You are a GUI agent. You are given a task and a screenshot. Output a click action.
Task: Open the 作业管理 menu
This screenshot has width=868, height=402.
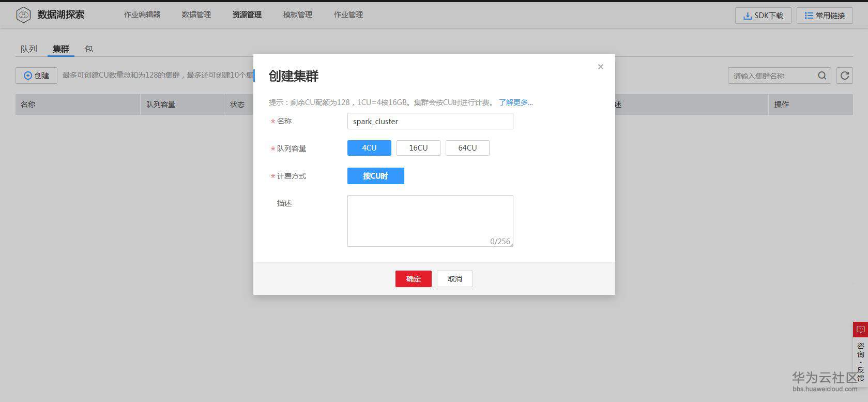pyautogui.click(x=348, y=14)
